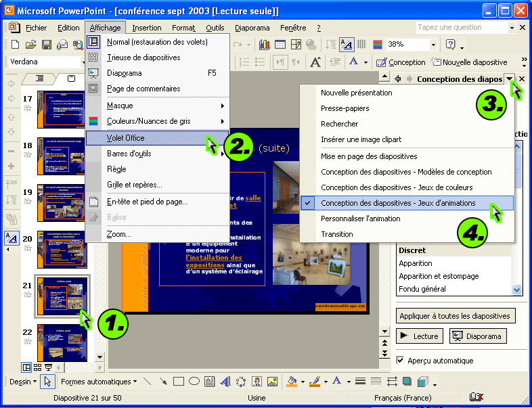Open the Fichier menu

tap(37, 28)
